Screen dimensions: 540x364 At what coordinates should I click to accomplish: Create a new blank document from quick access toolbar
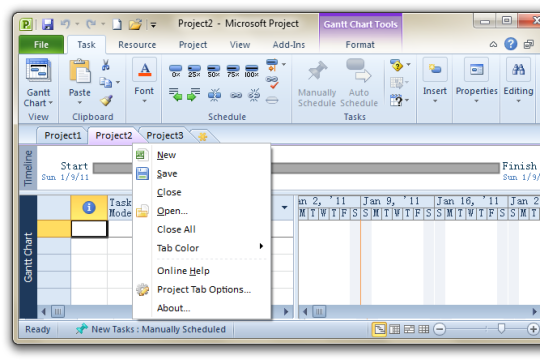tap(117, 24)
